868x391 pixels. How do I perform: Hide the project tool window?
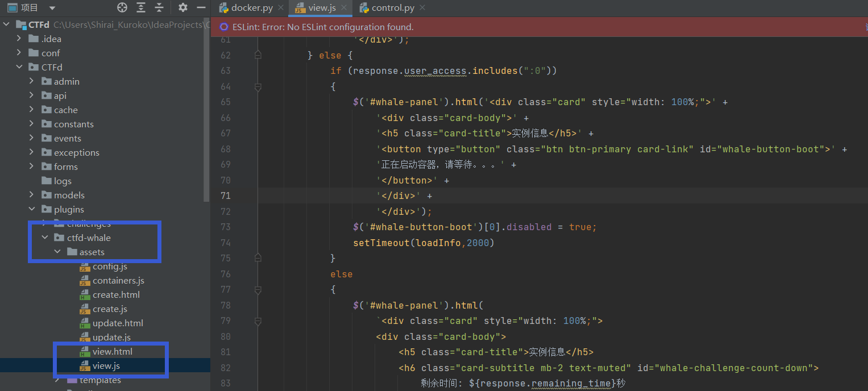(x=201, y=7)
